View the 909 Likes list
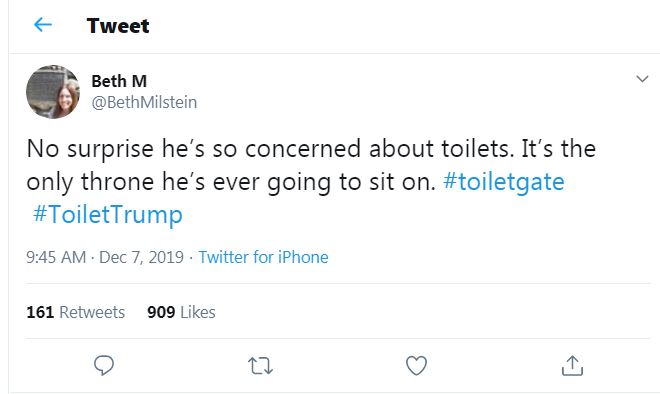 (181, 312)
